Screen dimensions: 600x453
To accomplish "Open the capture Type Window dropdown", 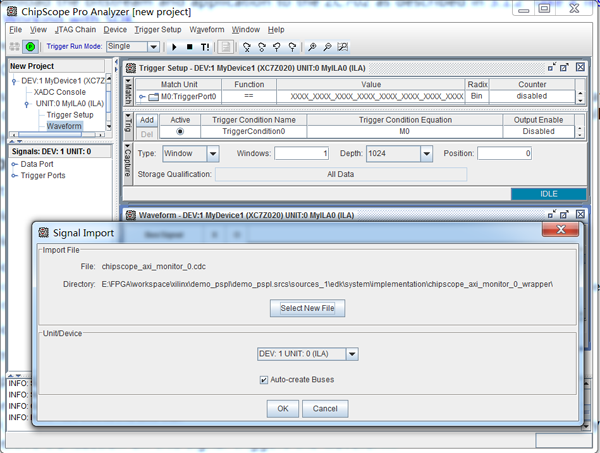I will tap(213, 154).
